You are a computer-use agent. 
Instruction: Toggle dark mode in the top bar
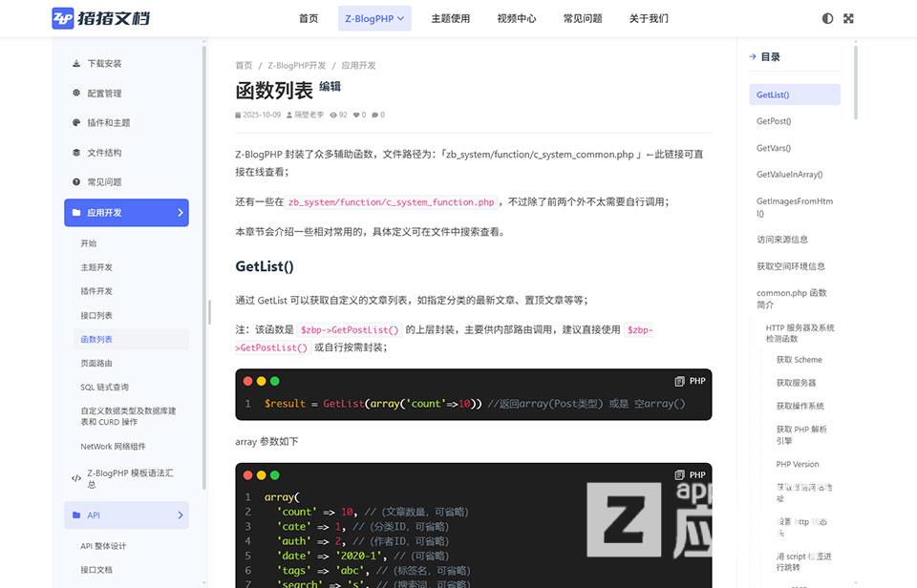[827, 17]
